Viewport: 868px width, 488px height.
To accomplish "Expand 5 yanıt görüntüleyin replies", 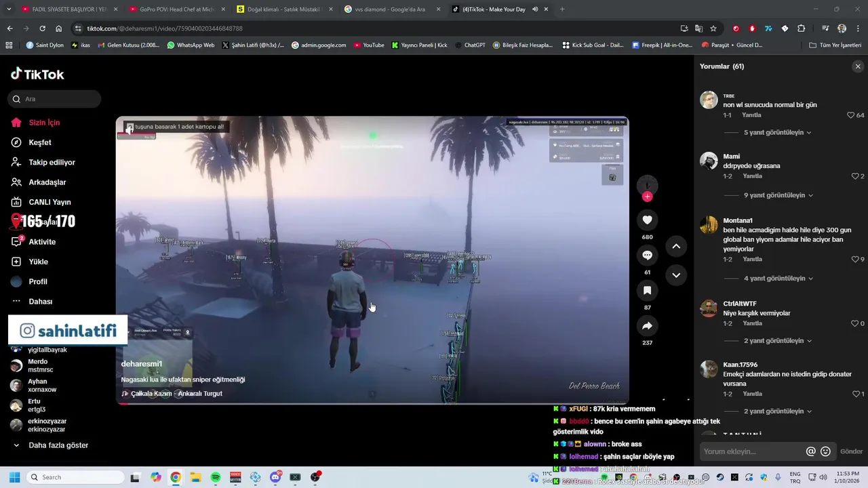I will (777, 133).
